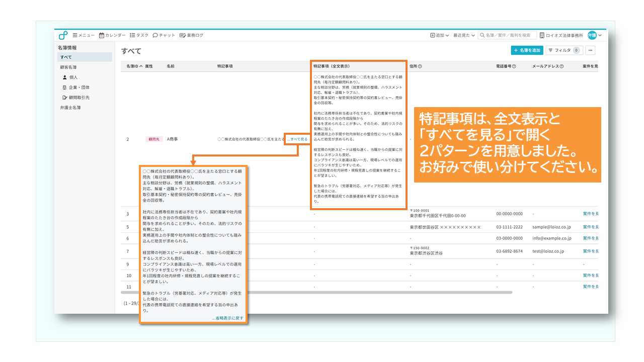
Task: Click the 名簿を追加 button
Action: [527, 50]
